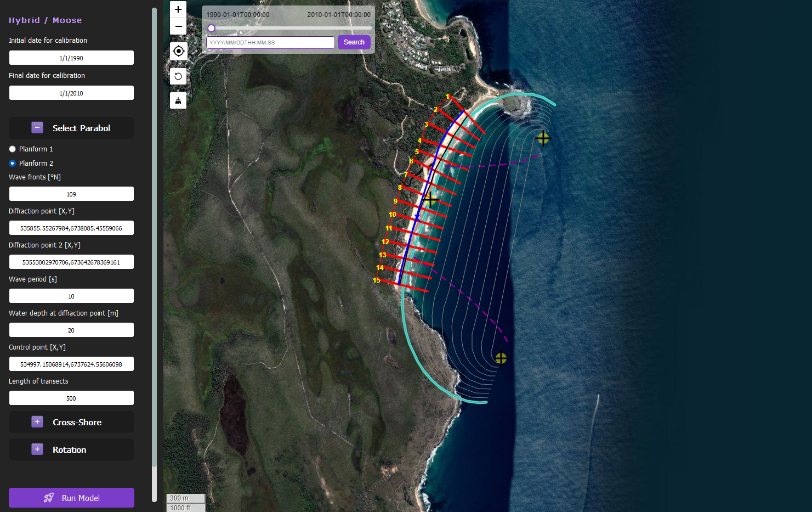Click the Wave fronts input field
The height and width of the screenshot is (512, 812).
click(71, 194)
